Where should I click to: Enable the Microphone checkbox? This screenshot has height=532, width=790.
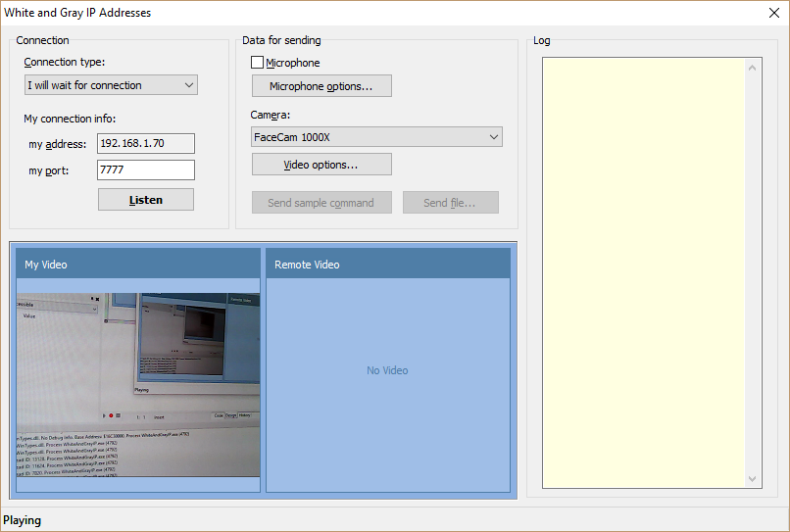click(258, 63)
